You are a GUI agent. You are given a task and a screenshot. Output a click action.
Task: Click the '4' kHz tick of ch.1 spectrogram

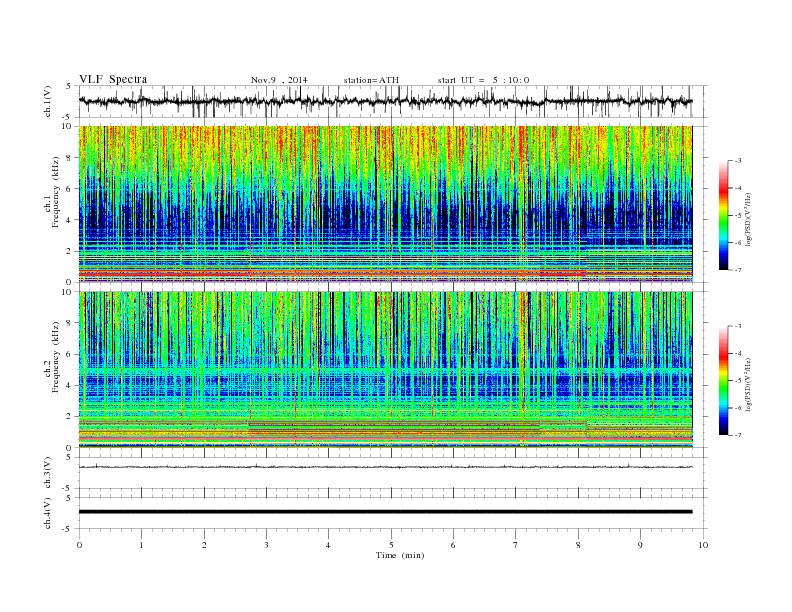pyautogui.click(x=70, y=220)
